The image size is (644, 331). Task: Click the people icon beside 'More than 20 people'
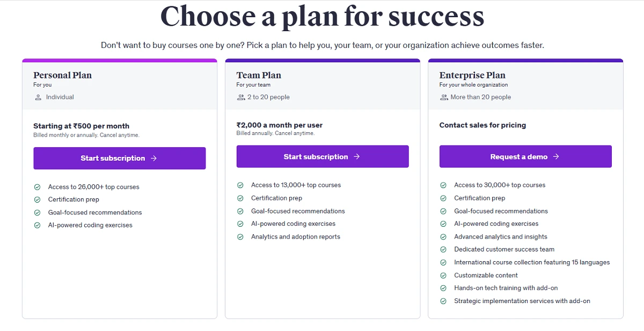[x=444, y=97]
